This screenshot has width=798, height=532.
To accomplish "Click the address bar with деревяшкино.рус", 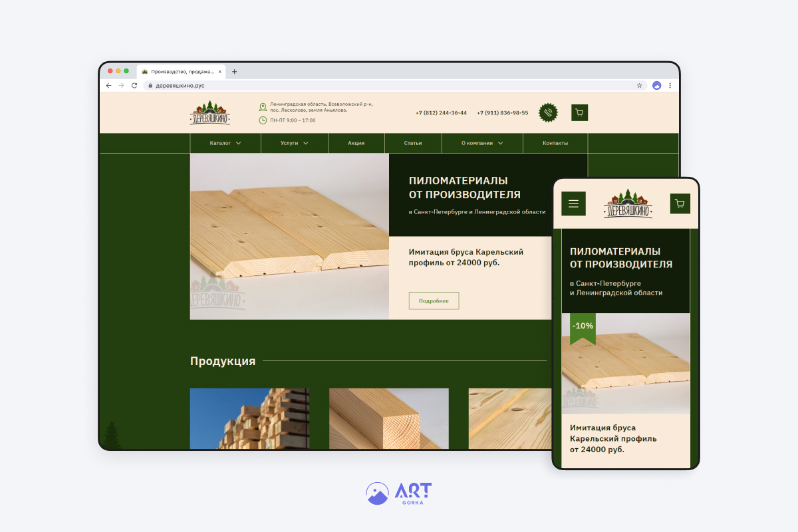I will click(395, 85).
